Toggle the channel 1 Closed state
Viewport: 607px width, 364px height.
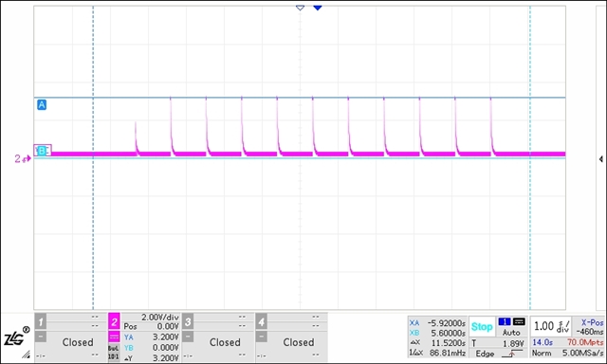pos(78,342)
